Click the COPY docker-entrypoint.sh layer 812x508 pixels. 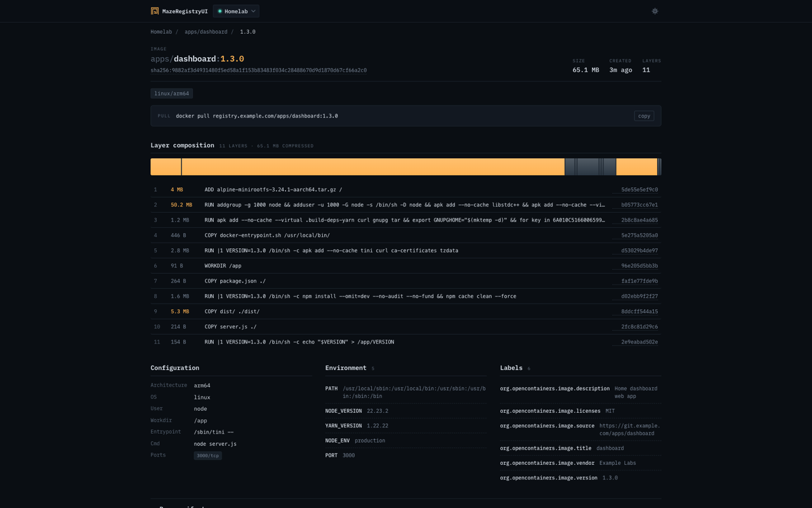(x=406, y=236)
